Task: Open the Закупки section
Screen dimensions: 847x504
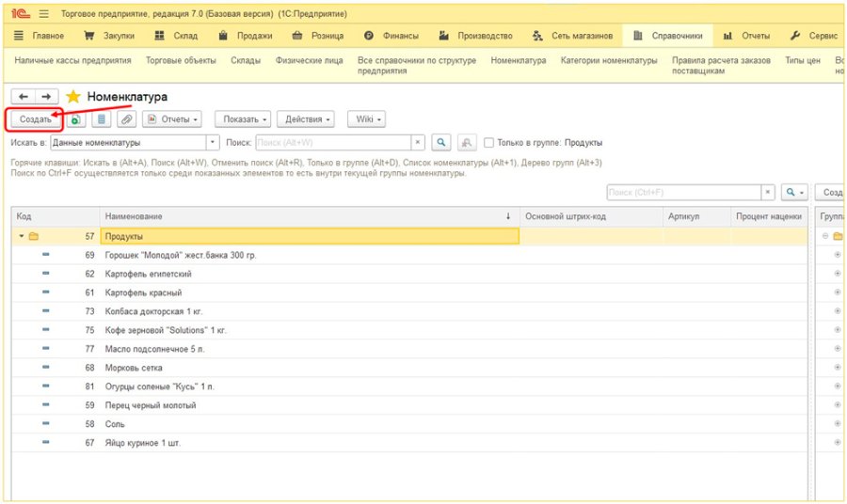Action: (109, 36)
